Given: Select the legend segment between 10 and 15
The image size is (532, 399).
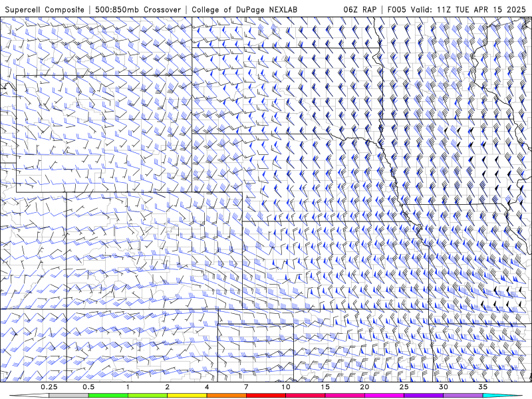Looking at the screenshot, I should [x=305, y=396].
